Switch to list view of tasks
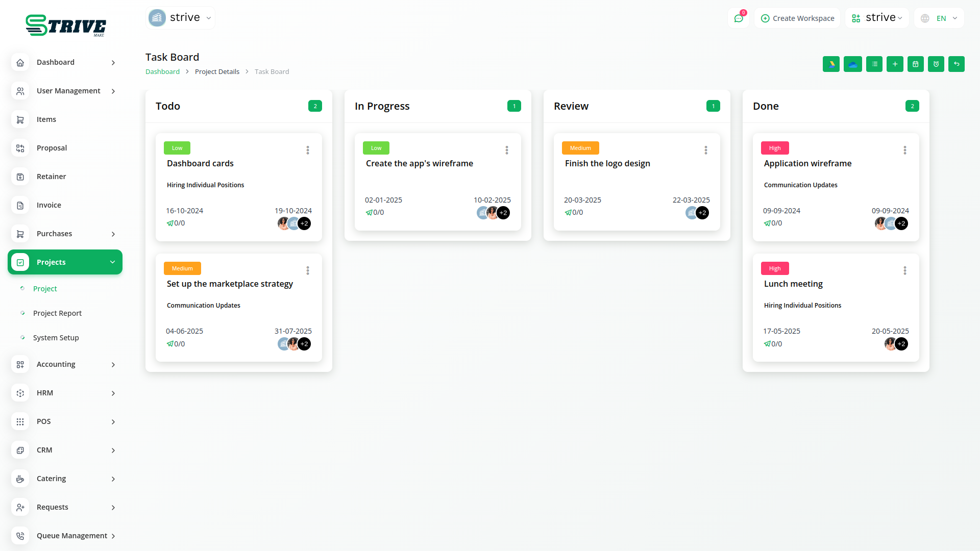 (874, 64)
